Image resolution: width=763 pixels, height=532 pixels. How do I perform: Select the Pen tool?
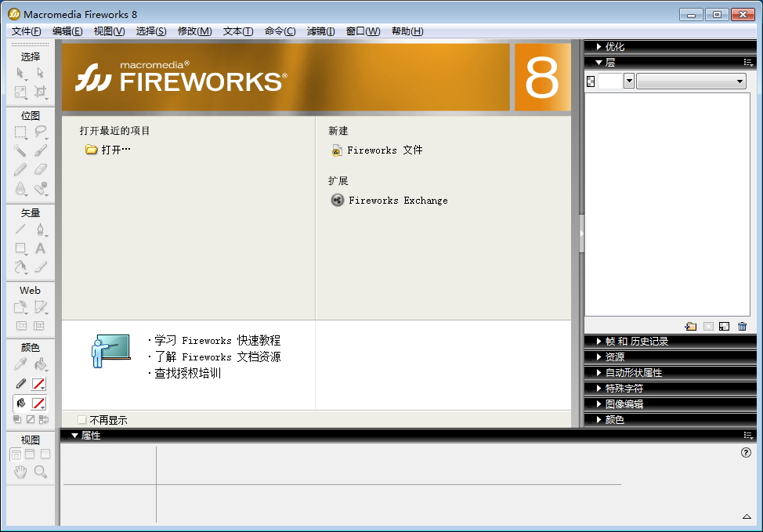(x=40, y=230)
